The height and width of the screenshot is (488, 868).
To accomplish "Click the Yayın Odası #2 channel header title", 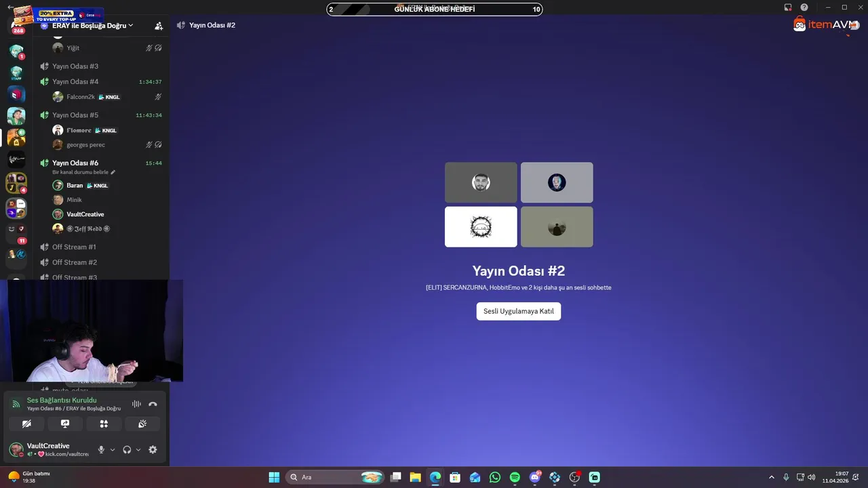I will pyautogui.click(x=212, y=25).
